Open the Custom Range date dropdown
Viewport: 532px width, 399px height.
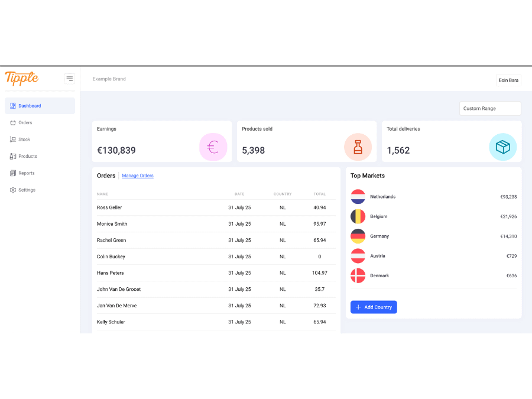[x=490, y=109]
